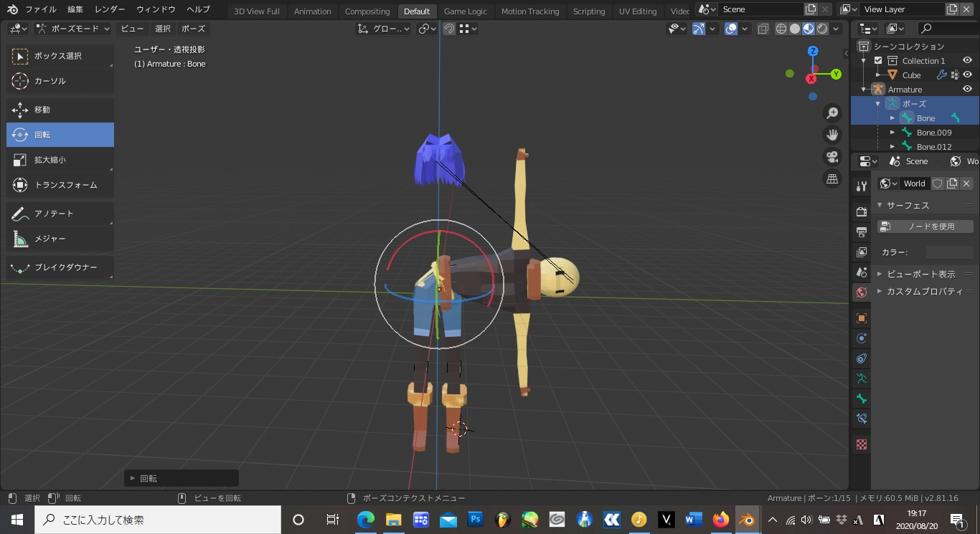Switch to the UV Editing workspace tab
Screen dimensions: 980x534
point(638,11)
